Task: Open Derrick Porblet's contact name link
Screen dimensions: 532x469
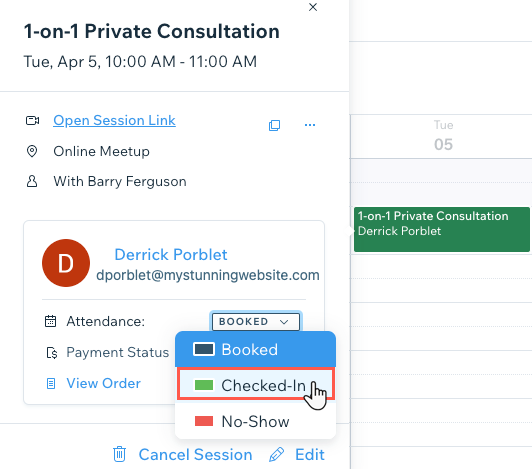Action: point(171,255)
